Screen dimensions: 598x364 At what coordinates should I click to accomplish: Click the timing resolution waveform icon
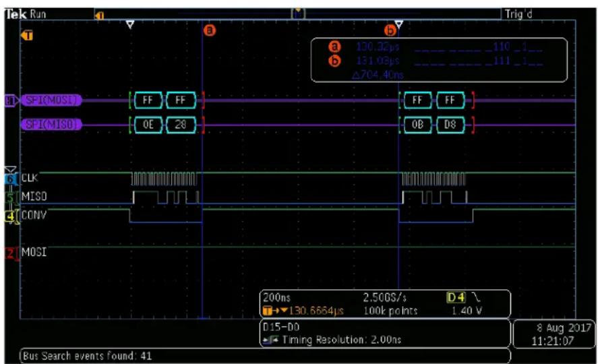coord(271,340)
